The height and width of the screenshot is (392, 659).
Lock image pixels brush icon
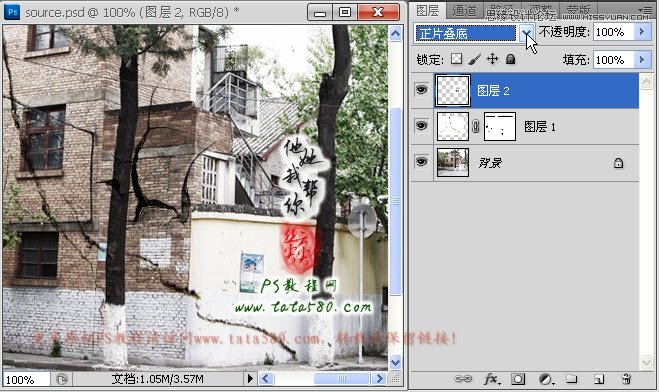click(474, 59)
